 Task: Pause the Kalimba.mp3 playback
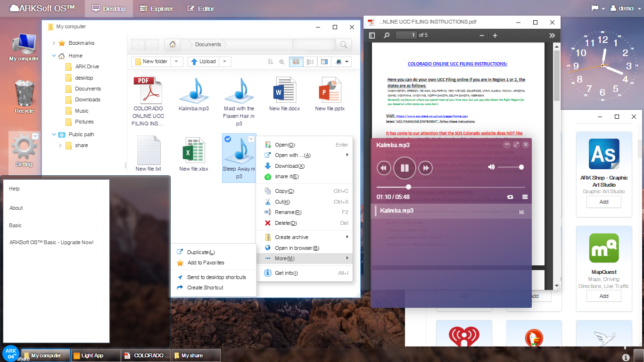coord(405,168)
